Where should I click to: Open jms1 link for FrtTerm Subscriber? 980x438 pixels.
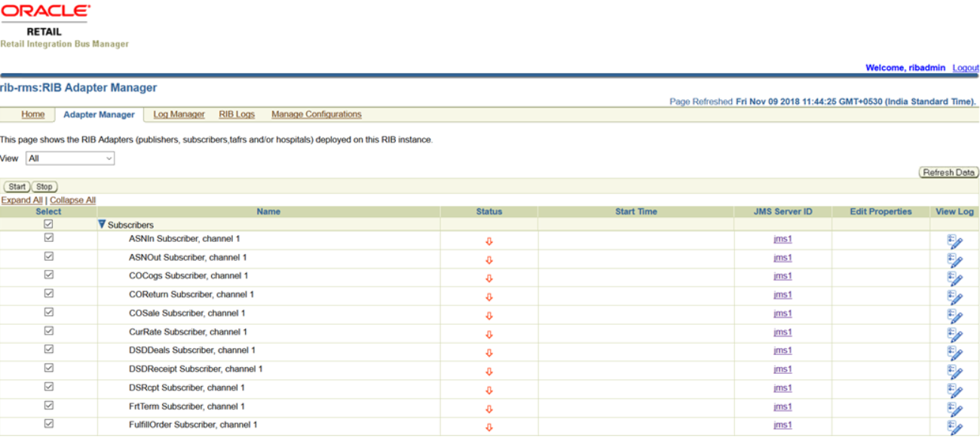pos(782,406)
